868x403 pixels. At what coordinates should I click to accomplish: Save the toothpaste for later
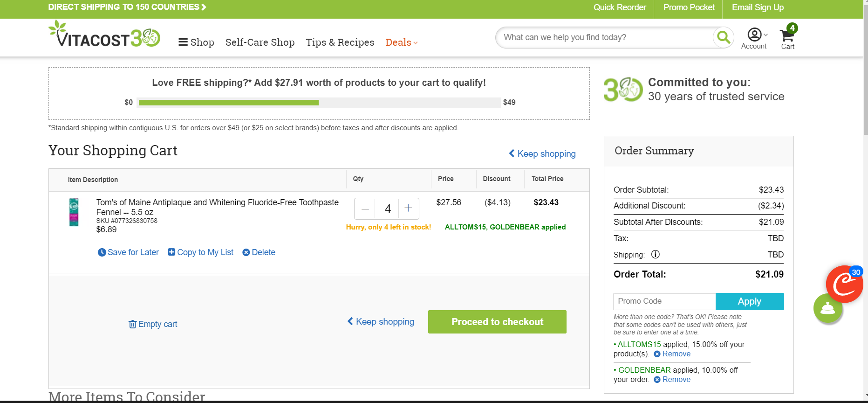[x=128, y=252]
